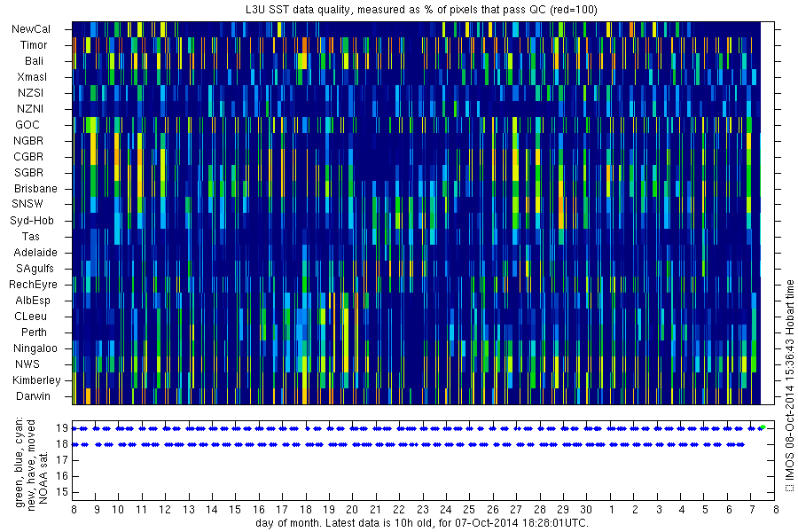
Task: Click day 15 on the x-axis
Action: tap(235, 510)
